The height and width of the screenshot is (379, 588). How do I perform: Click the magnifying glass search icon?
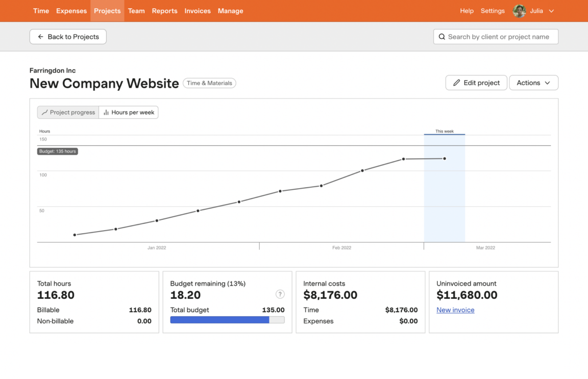click(x=442, y=36)
